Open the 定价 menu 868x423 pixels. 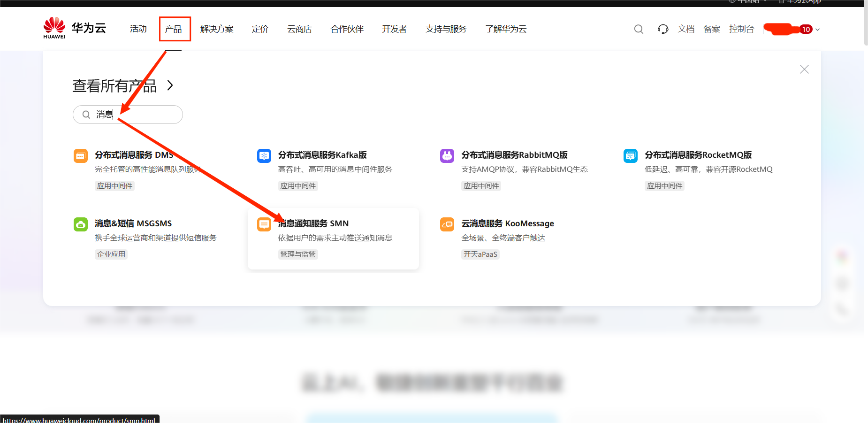pos(260,29)
